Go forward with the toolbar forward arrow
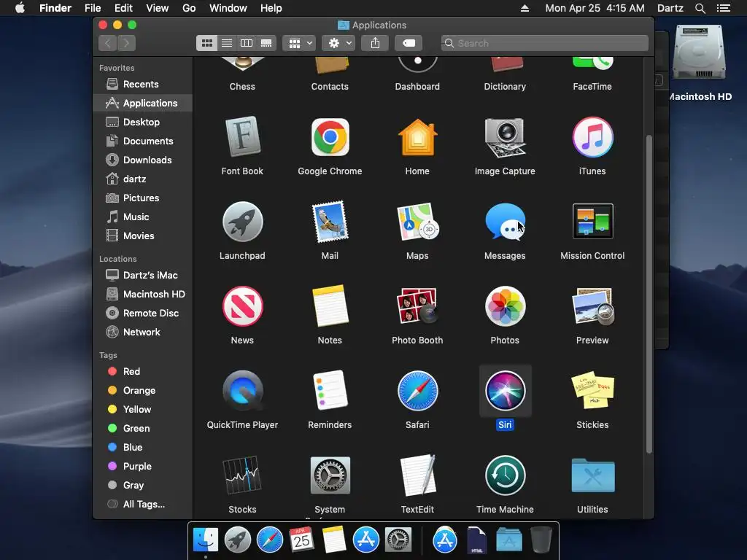747x560 pixels. pos(126,43)
